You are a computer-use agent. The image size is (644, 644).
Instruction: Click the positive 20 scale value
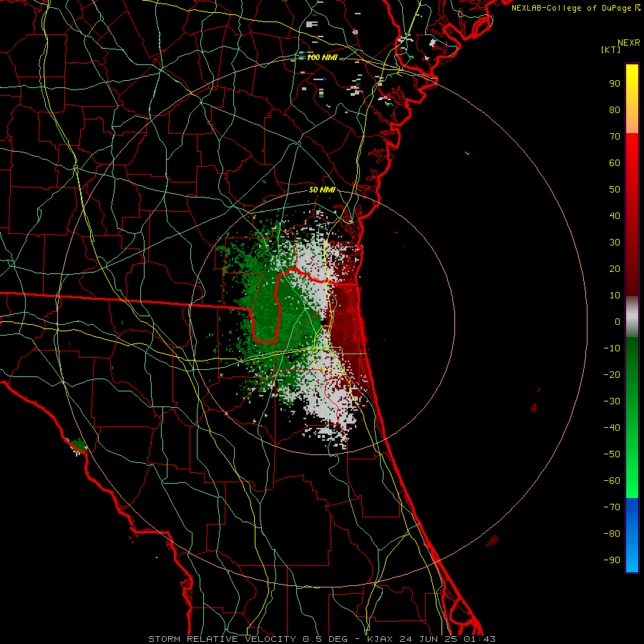point(615,268)
